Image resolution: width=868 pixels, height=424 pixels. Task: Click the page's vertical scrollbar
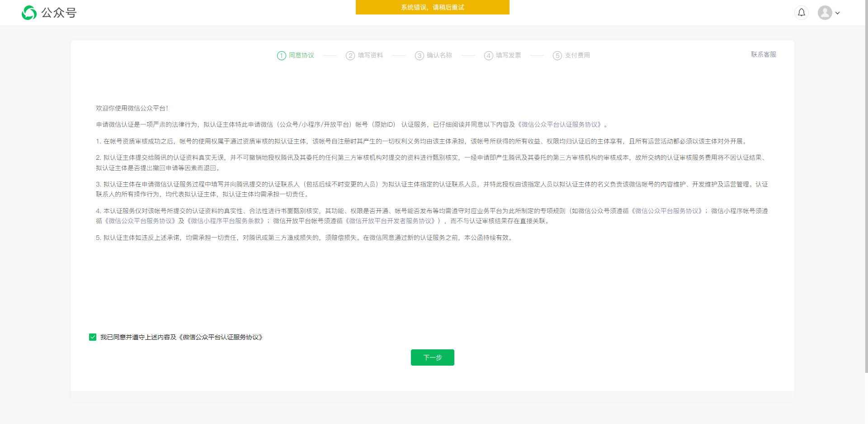point(866,186)
